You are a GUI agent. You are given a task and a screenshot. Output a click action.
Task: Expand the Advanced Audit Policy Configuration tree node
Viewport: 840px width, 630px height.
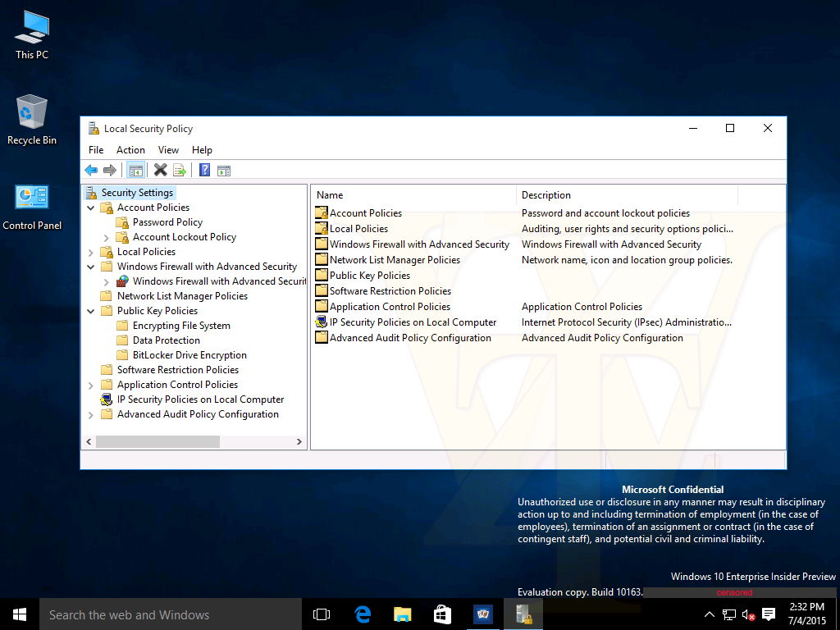point(90,414)
